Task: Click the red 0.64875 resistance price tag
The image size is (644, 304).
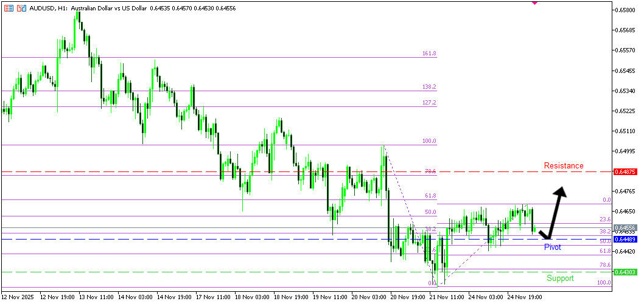Action: tap(625, 172)
